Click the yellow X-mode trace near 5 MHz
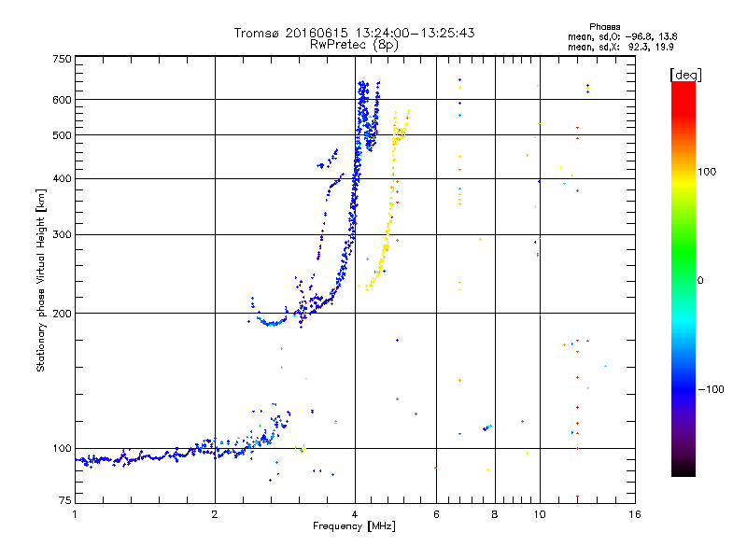The image size is (747, 560). (388, 229)
